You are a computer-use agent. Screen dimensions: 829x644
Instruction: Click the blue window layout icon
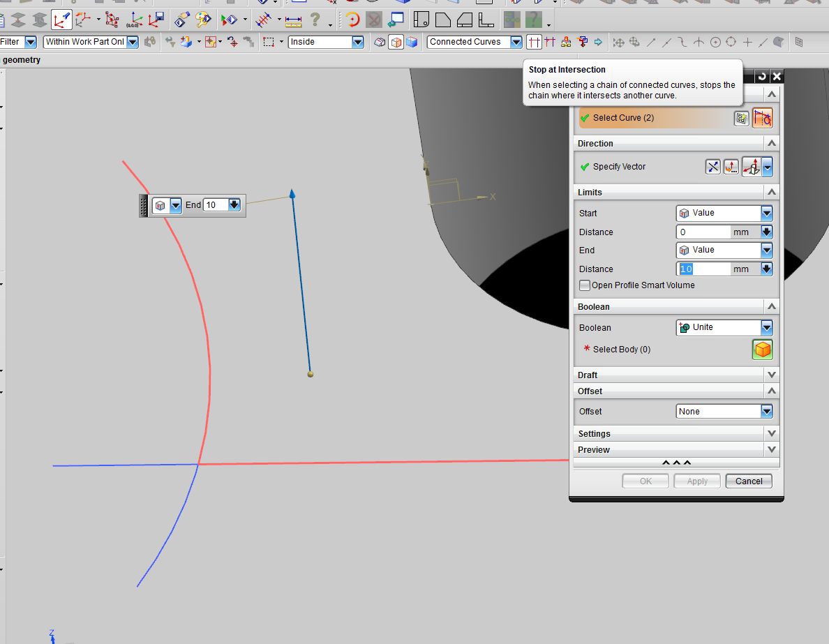396,20
